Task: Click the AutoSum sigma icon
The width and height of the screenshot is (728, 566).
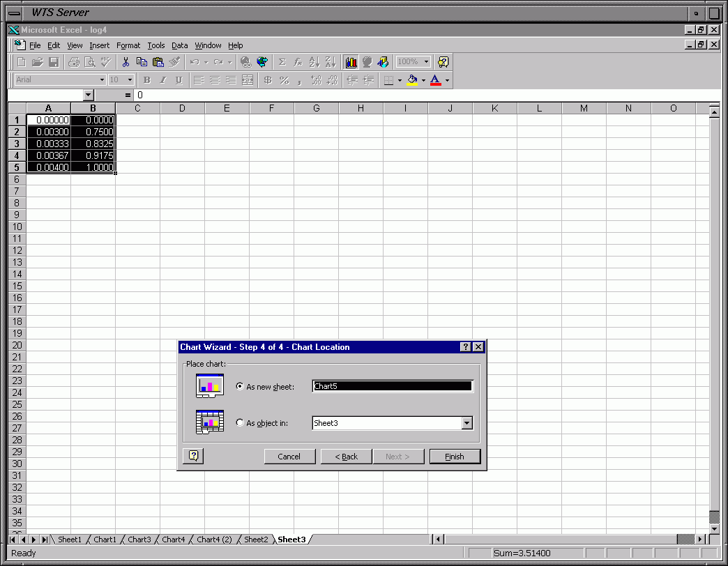Action: [x=282, y=62]
